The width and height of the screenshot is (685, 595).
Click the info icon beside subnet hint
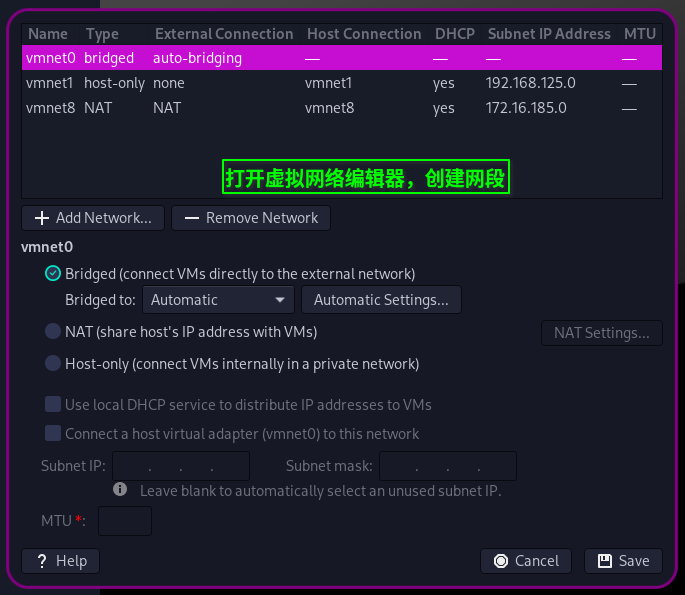click(x=120, y=490)
